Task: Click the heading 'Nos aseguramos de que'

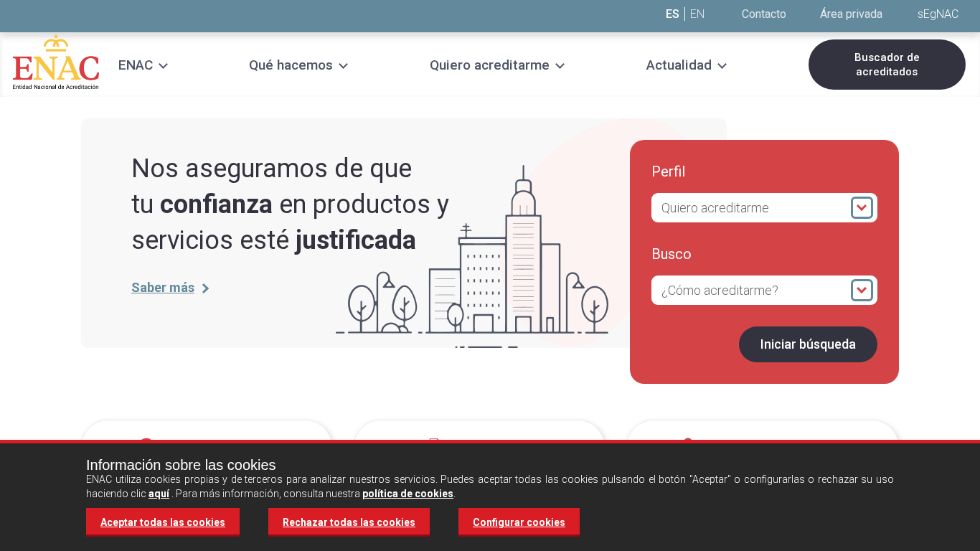Action: tap(272, 168)
